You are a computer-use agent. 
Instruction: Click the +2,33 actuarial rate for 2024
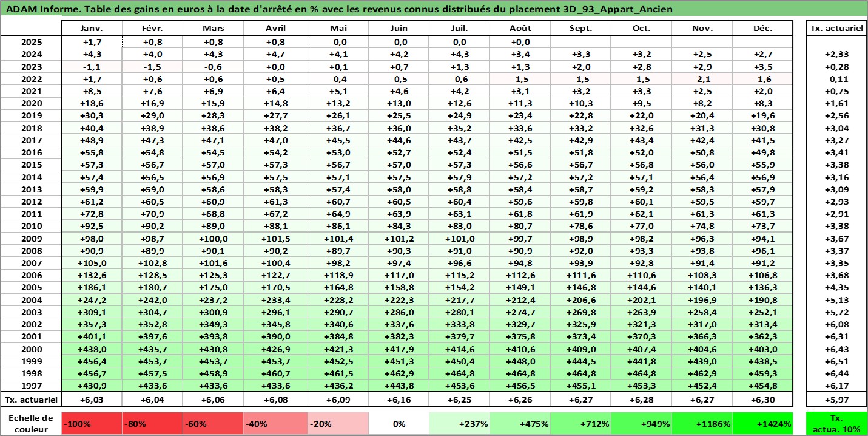pyautogui.click(x=836, y=55)
